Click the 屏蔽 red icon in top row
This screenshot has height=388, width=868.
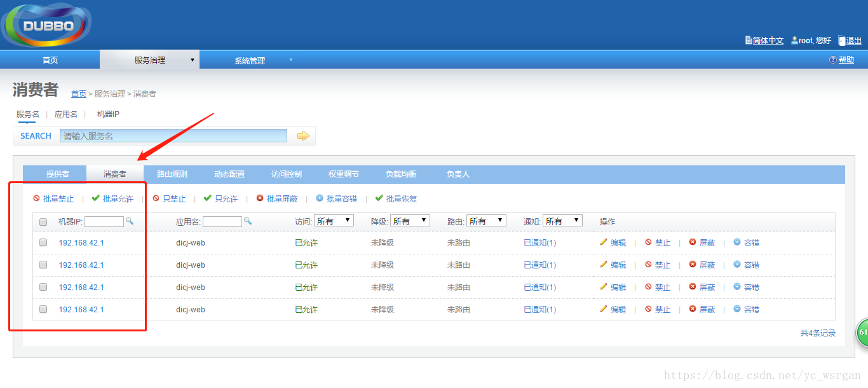pos(693,242)
